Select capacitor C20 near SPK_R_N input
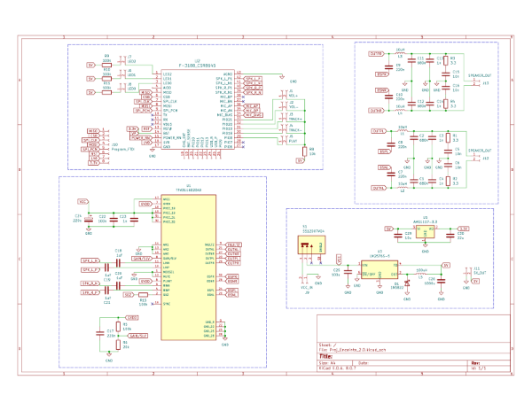The width and height of the screenshot is (532, 411). 119,285
